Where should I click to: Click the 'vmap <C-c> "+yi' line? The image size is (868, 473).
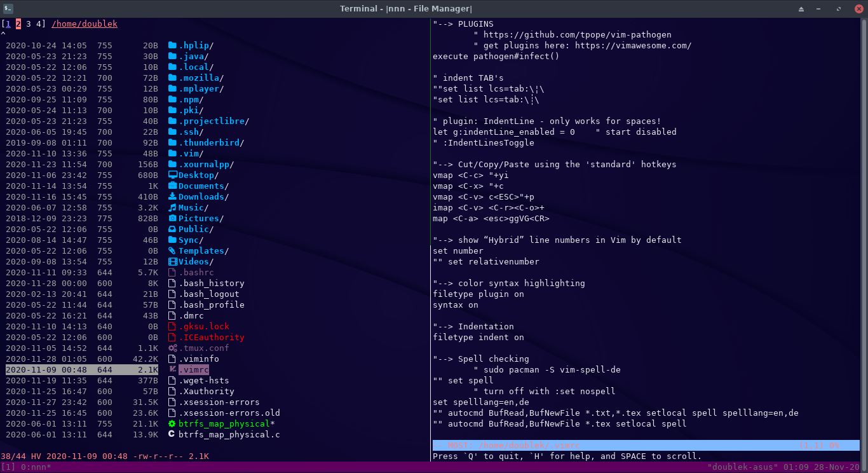click(x=471, y=175)
